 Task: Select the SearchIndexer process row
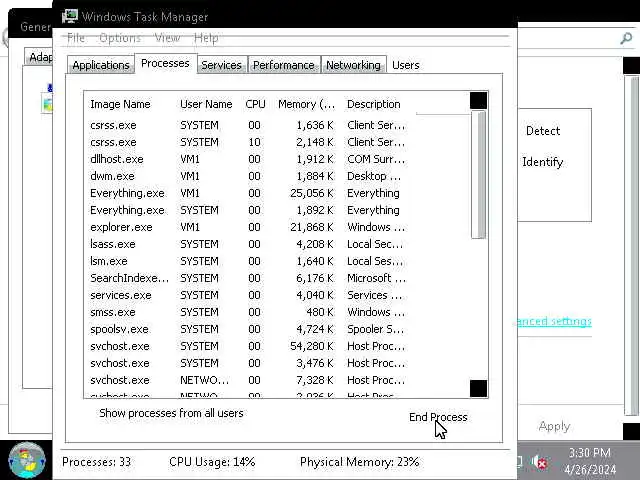click(248, 278)
